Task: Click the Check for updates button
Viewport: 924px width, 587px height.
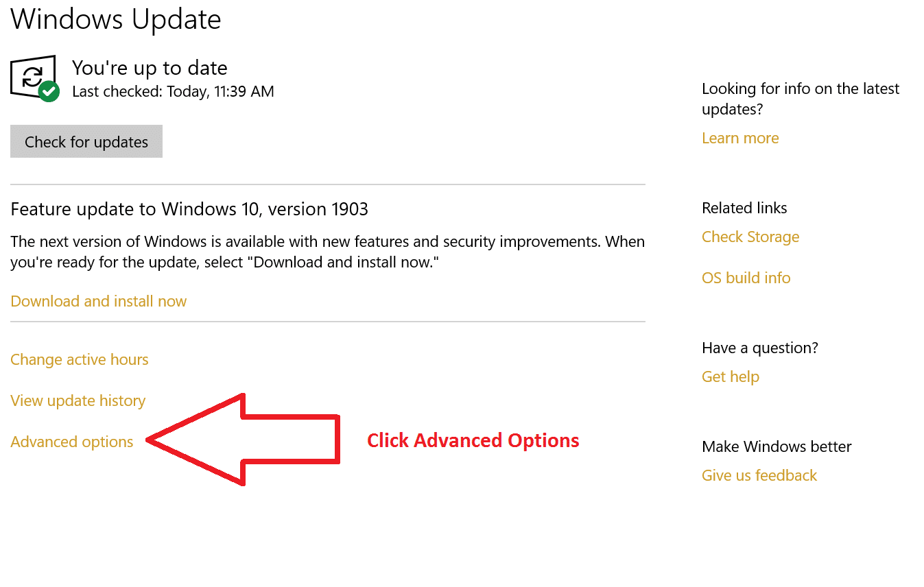Action: 86,141
